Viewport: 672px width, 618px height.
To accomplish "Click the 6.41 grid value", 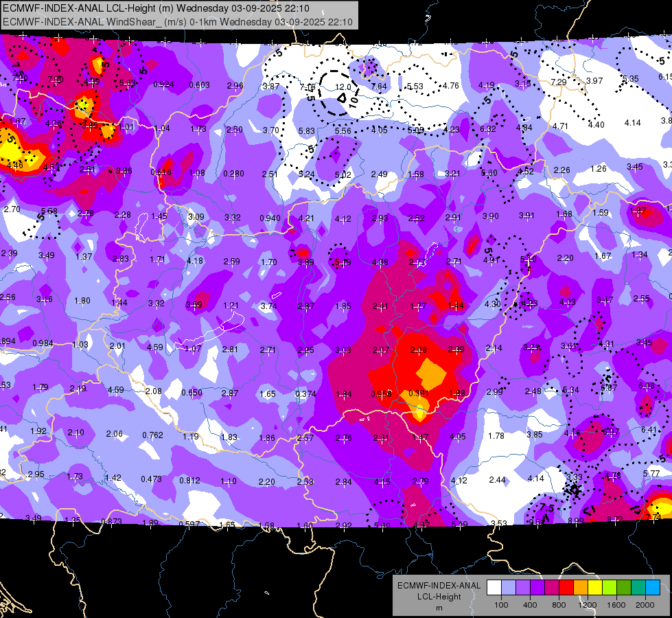I will click(649, 429).
